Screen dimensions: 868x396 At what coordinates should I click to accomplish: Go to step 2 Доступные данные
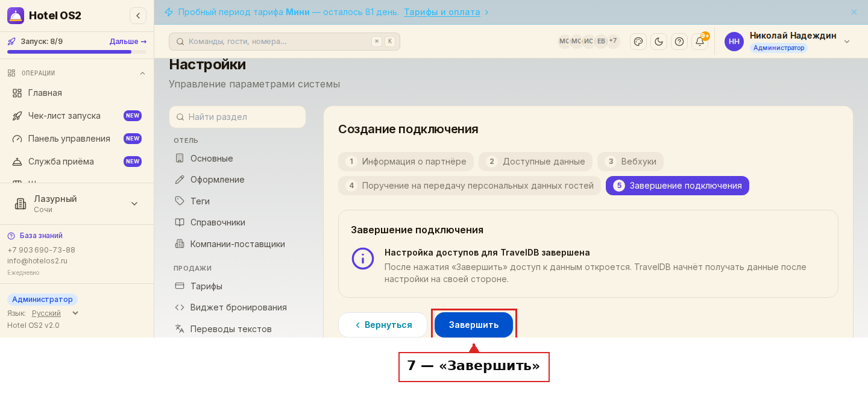[x=535, y=162]
